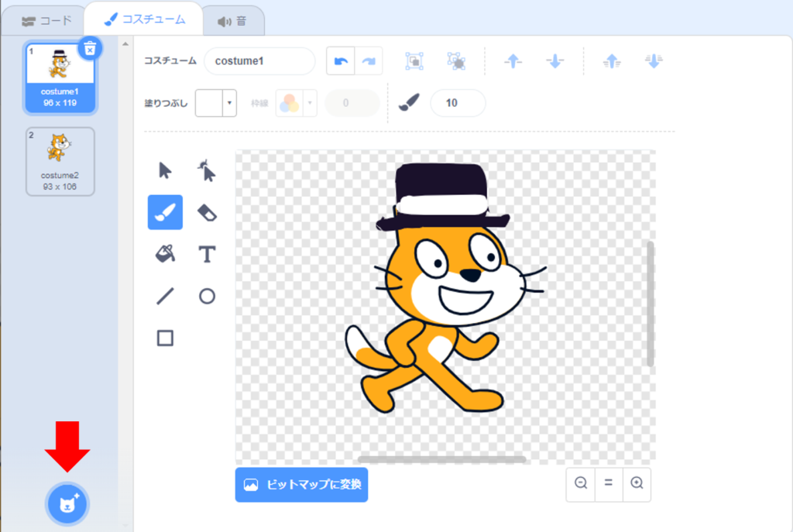The height and width of the screenshot is (532, 793).
Task: Select the costume1 thumbnail
Action: click(60, 78)
